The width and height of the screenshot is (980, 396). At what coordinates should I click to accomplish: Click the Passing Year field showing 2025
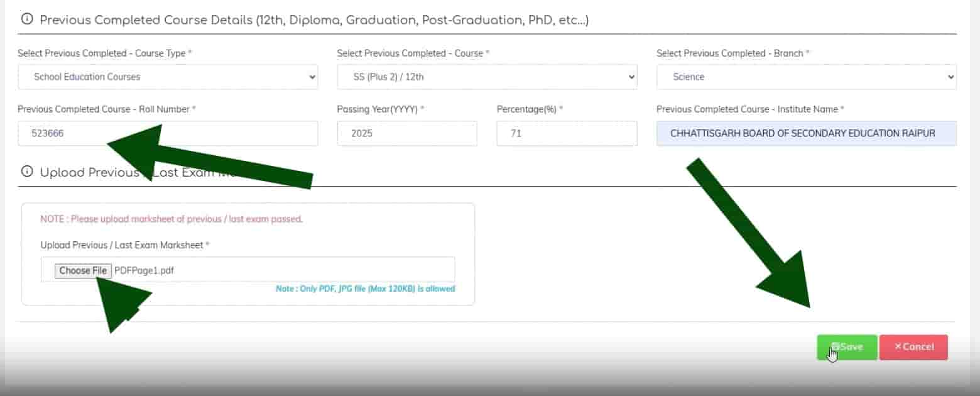pos(407,133)
